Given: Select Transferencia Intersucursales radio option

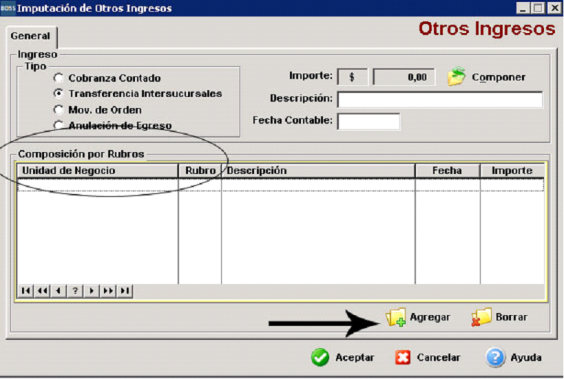Looking at the screenshot, I should tap(58, 93).
